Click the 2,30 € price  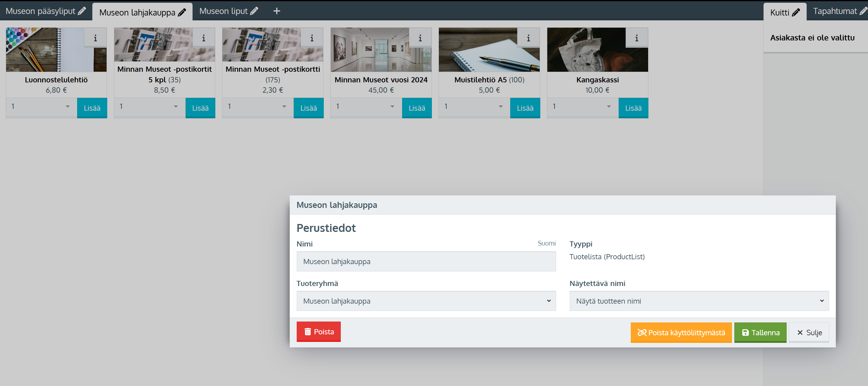[273, 90]
